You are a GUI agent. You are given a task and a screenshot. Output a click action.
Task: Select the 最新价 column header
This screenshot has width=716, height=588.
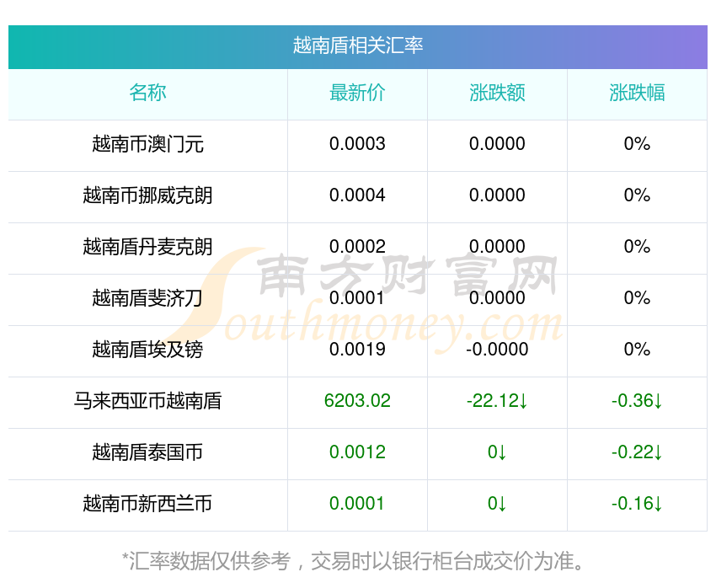click(357, 93)
